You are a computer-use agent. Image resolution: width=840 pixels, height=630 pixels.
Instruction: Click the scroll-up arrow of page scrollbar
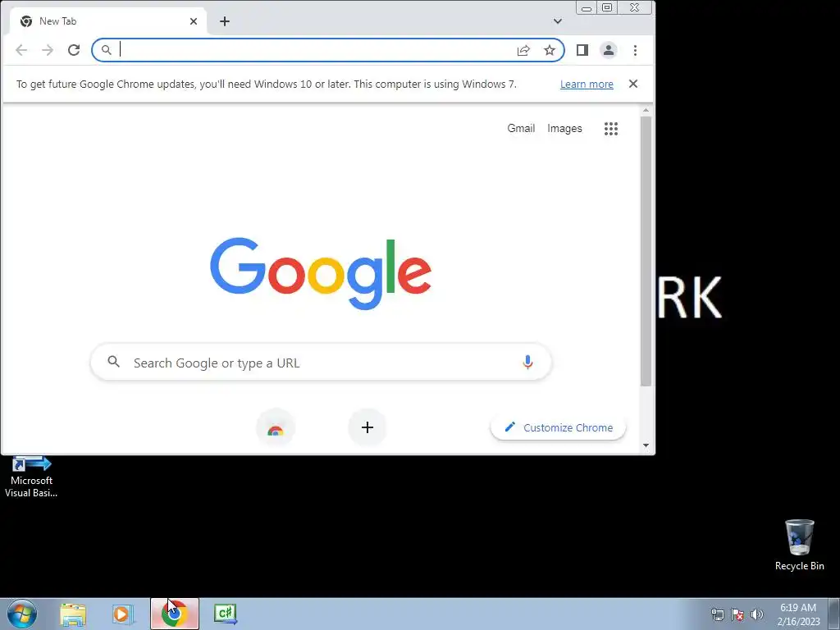pyautogui.click(x=646, y=111)
